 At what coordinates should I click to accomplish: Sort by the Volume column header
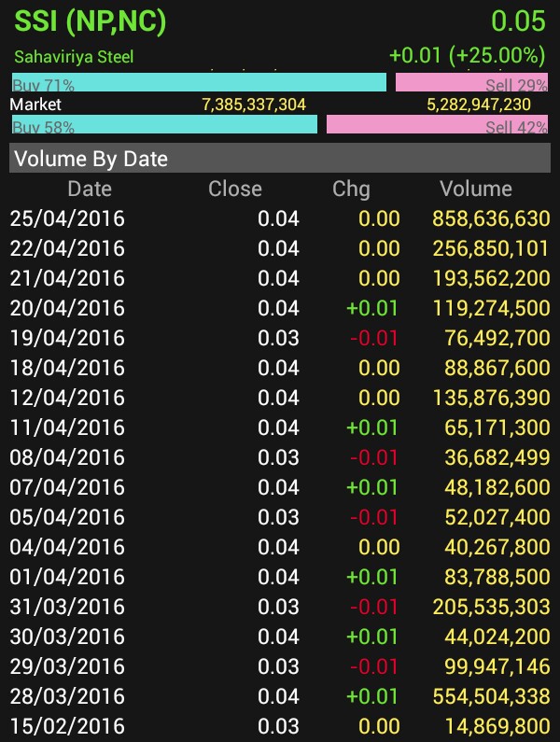click(476, 189)
